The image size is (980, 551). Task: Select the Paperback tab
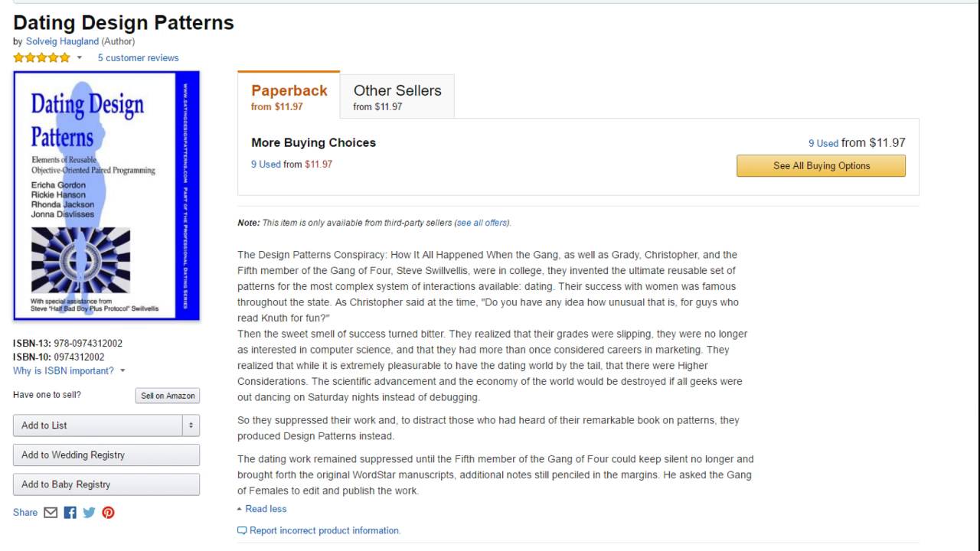[x=289, y=96]
